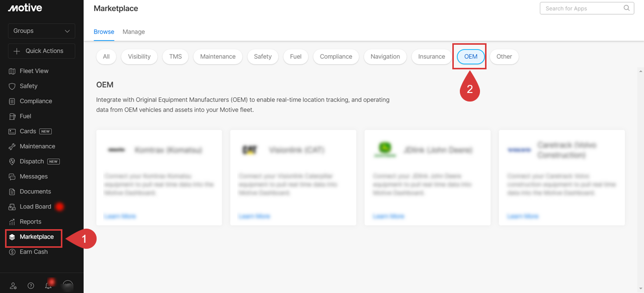644x293 pixels.
Task: Click the search magnifier icon
Action: pos(626,8)
